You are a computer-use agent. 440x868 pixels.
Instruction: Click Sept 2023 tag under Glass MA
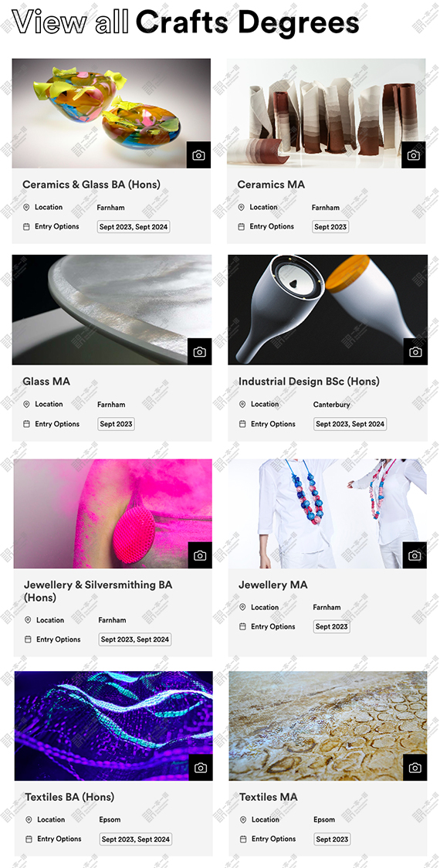(117, 424)
